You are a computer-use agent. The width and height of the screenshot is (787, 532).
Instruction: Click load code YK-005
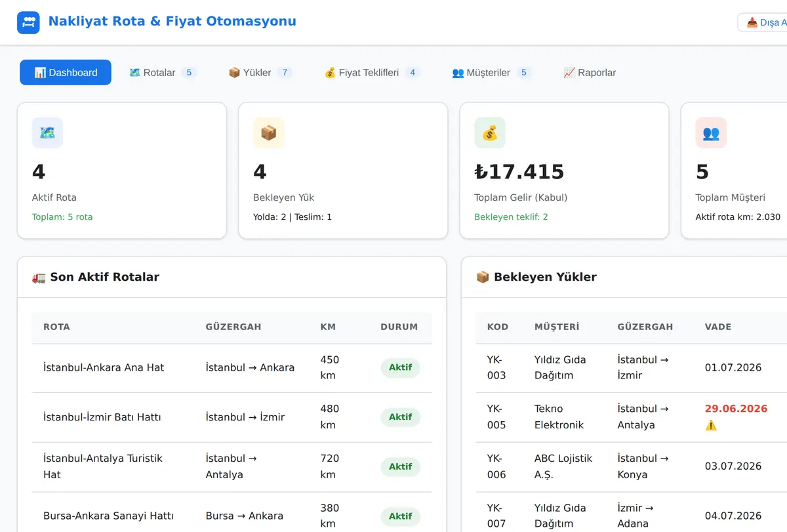[x=496, y=417]
